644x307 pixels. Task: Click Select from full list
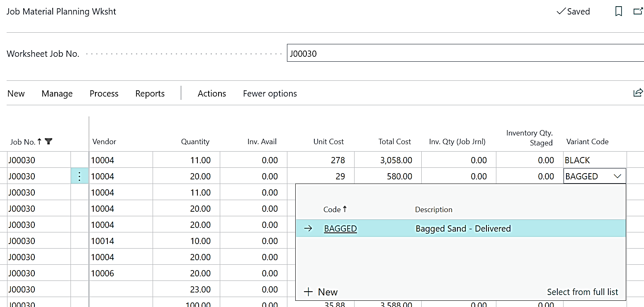[x=582, y=292]
